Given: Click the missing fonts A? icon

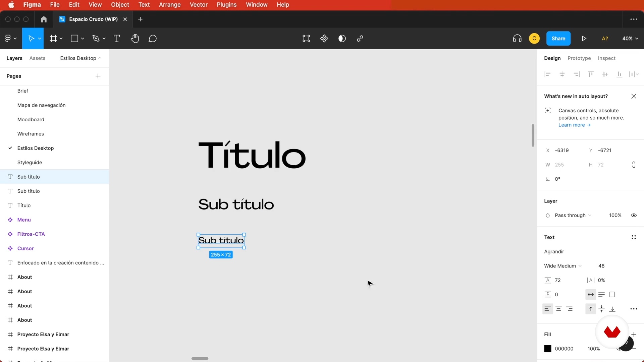Looking at the screenshot, I should [x=605, y=39].
